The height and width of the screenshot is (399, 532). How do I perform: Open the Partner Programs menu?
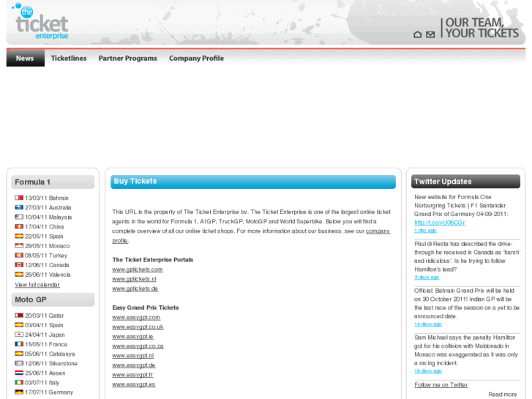pyautogui.click(x=127, y=58)
